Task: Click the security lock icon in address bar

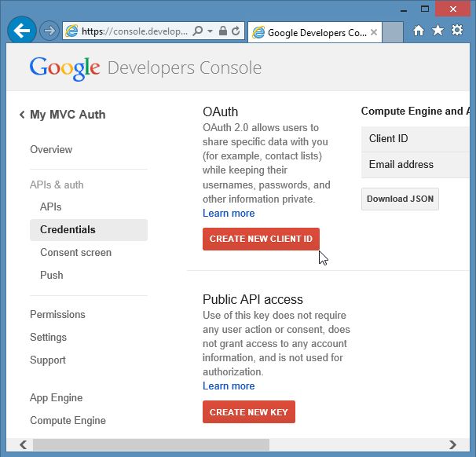Action: click(x=223, y=31)
